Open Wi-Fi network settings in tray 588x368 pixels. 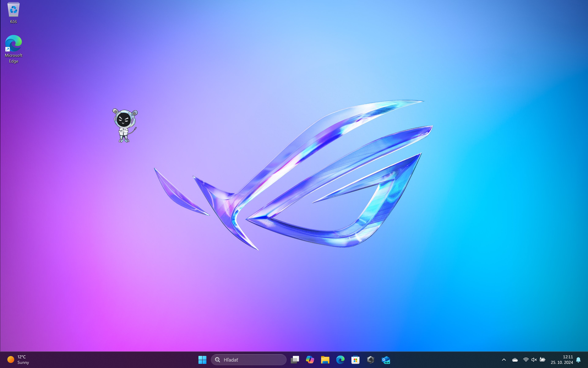526,359
